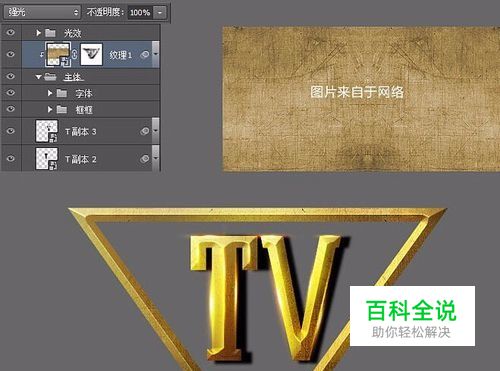Open the opacity slider arrow next to 100%

coord(160,13)
